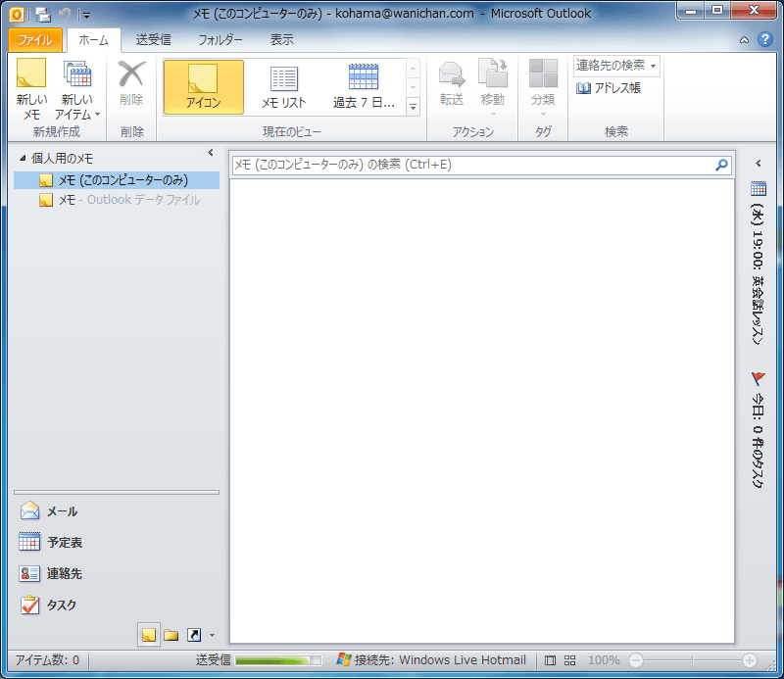This screenshot has height=679, width=784.
Task: Click the 今日: 0 件のタスク text
Action: [758, 441]
